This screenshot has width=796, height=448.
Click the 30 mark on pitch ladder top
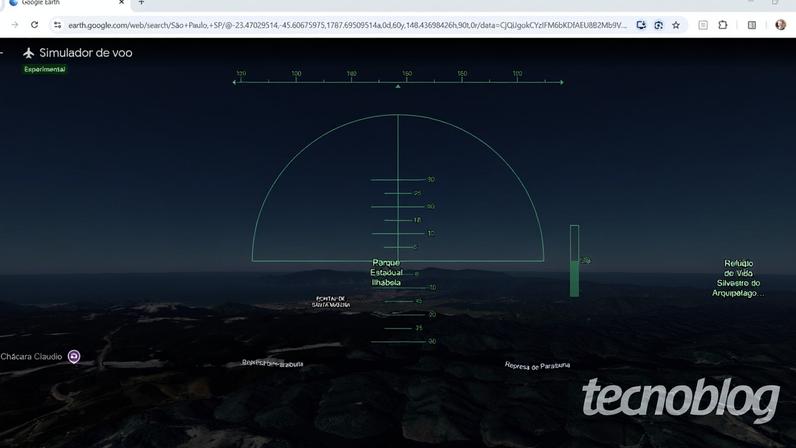(430, 179)
